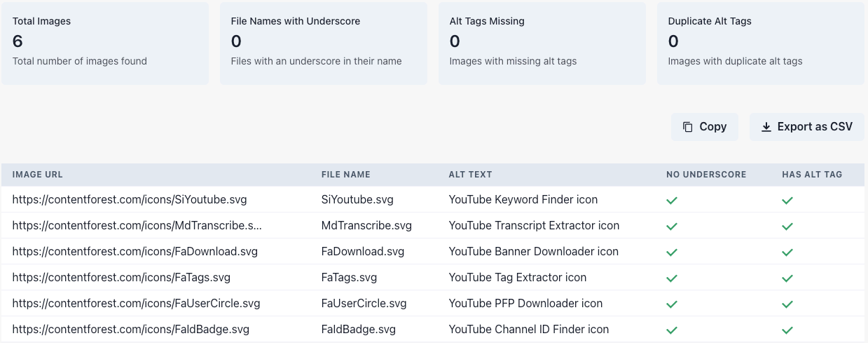Click No Underscore checkmark for MdTranscribe.svg row
This screenshot has width=868, height=343.
672,226
